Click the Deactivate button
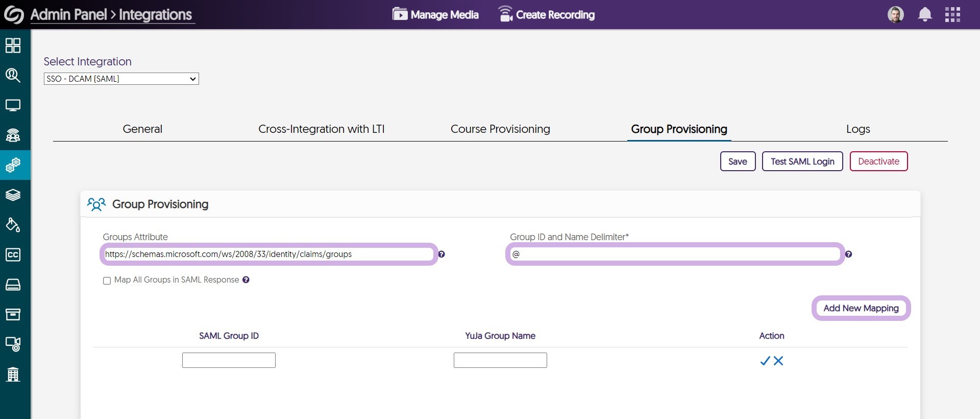 click(x=878, y=161)
